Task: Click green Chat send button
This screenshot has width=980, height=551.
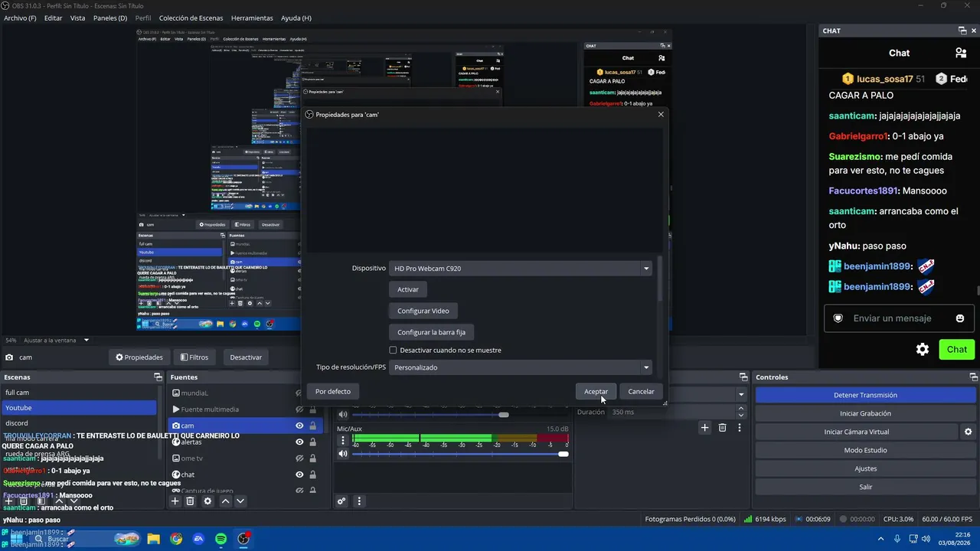Action: [x=957, y=349]
